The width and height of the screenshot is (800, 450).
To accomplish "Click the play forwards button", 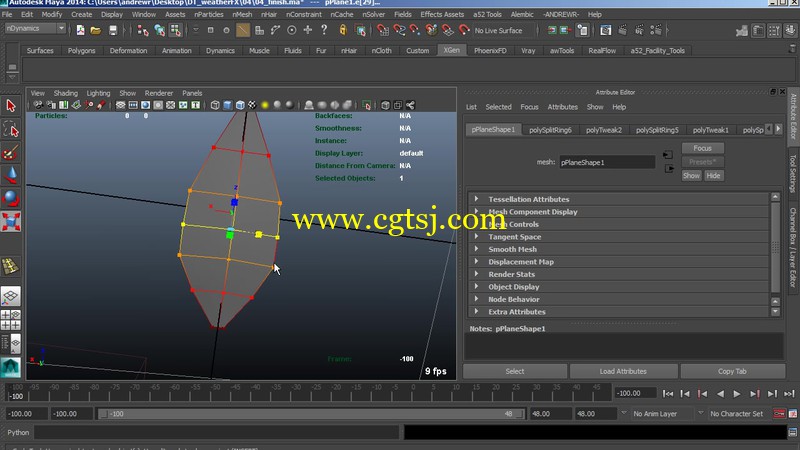I will coord(737,393).
